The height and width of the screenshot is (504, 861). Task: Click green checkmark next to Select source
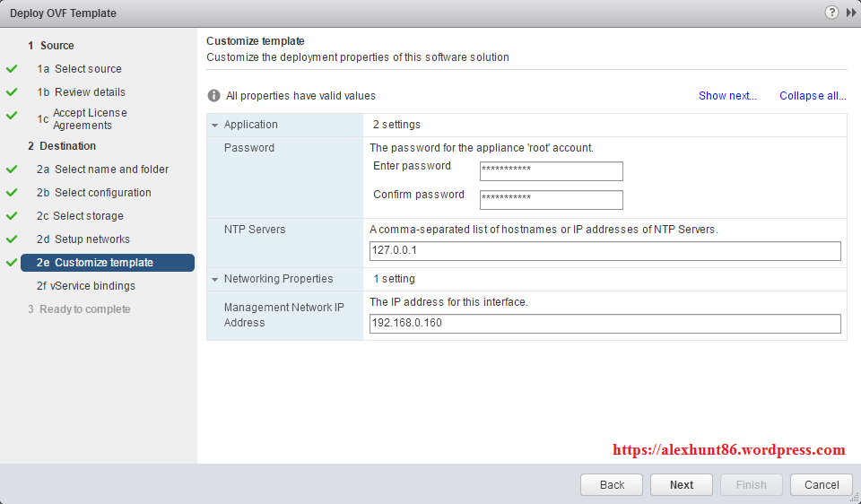[x=12, y=69]
